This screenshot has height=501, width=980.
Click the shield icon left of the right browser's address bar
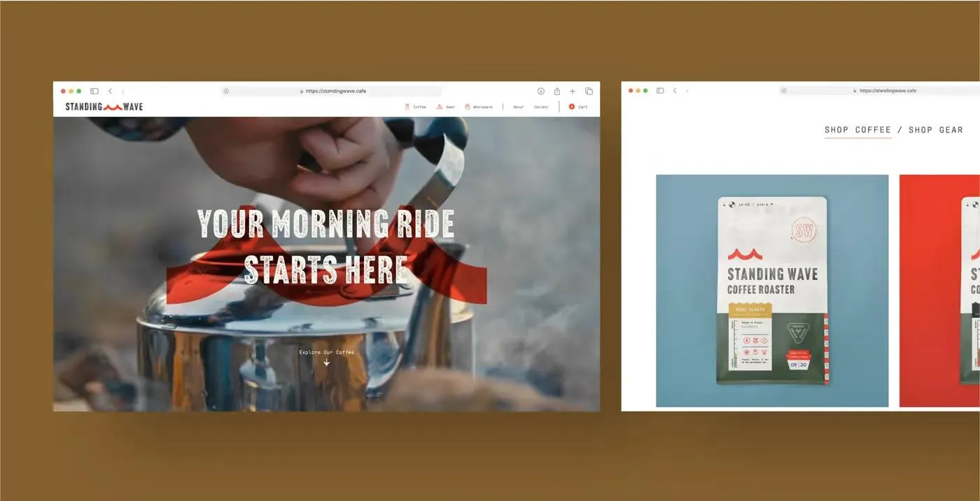coord(784,91)
